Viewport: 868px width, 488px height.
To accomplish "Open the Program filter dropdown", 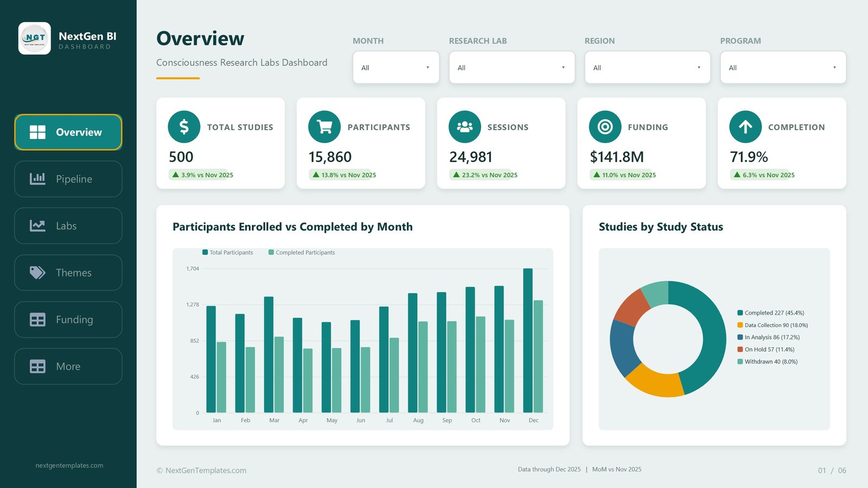I will click(x=783, y=67).
